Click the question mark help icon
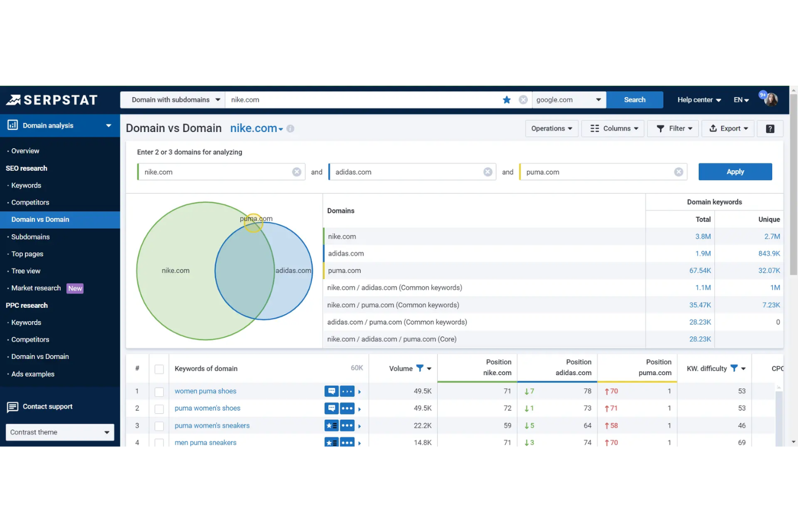The width and height of the screenshot is (798, 532). tap(769, 128)
